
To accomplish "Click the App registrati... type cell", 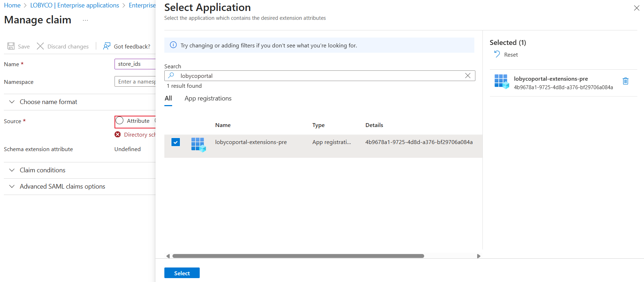I will tap(332, 142).
